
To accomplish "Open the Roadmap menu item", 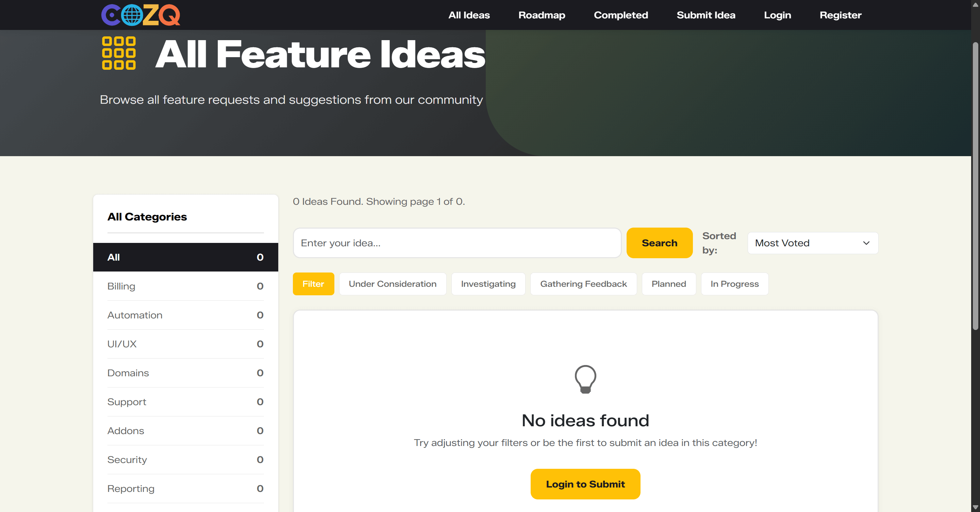I will pos(541,15).
